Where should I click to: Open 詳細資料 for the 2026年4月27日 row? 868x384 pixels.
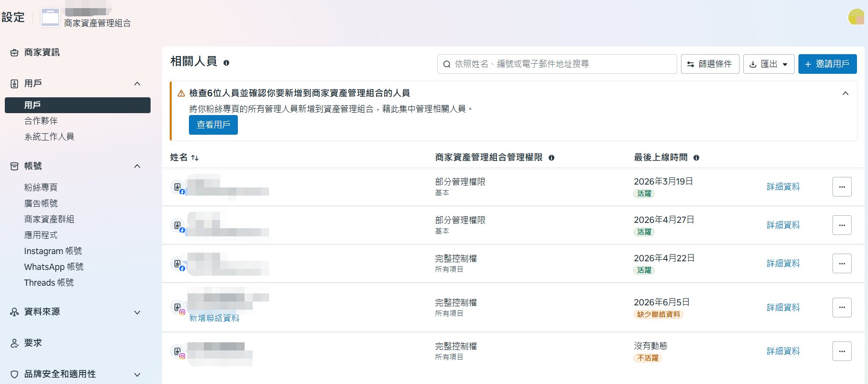point(783,225)
